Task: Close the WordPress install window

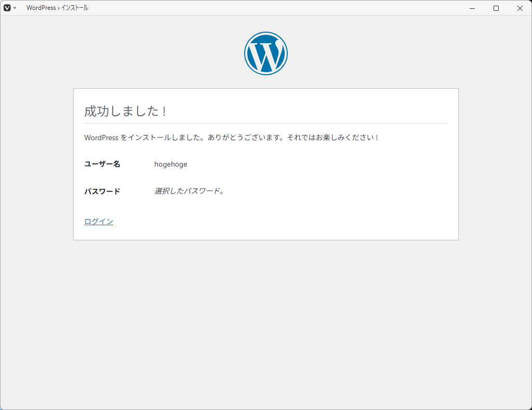Action: [x=520, y=8]
